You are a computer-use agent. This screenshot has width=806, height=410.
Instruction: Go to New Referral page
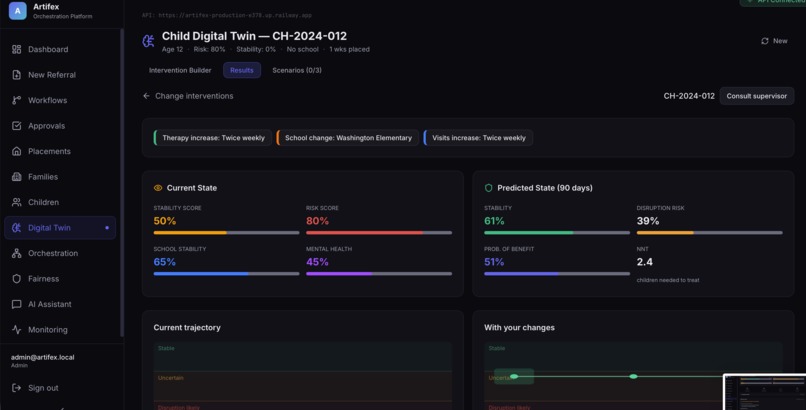pyautogui.click(x=60, y=75)
